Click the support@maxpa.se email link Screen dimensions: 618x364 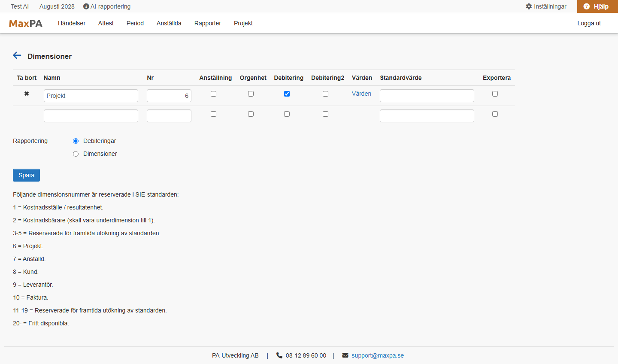(378, 355)
